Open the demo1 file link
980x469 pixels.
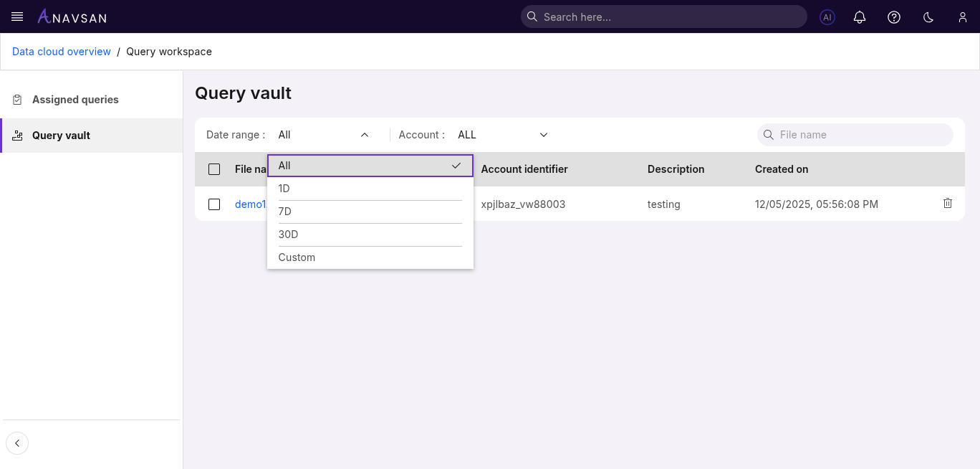click(x=249, y=204)
